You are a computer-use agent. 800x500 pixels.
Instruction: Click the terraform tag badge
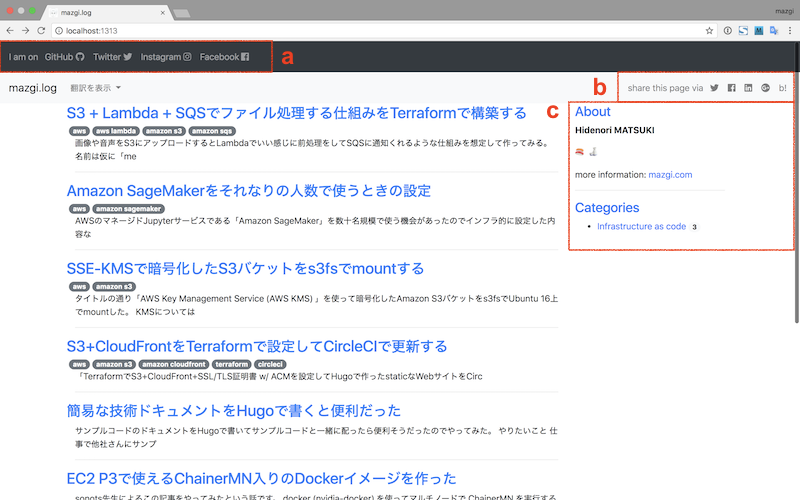pos(231,364)
